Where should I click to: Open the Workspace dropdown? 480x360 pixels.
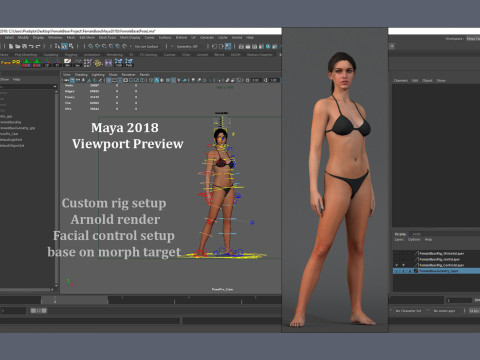(473, 39)
